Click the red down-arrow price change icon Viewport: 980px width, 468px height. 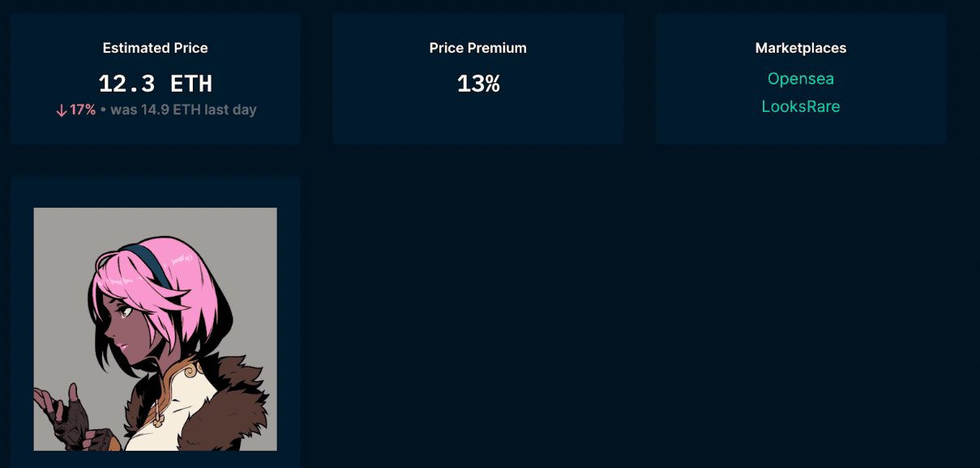[x=62, y=110]
